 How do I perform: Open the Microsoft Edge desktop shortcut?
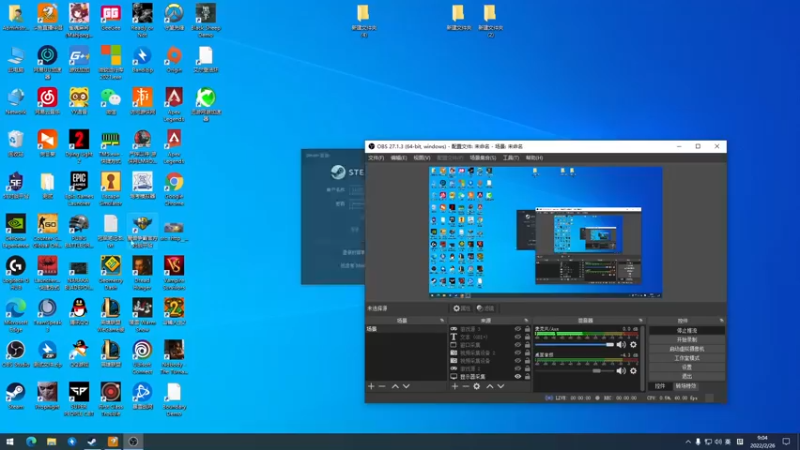16,315
